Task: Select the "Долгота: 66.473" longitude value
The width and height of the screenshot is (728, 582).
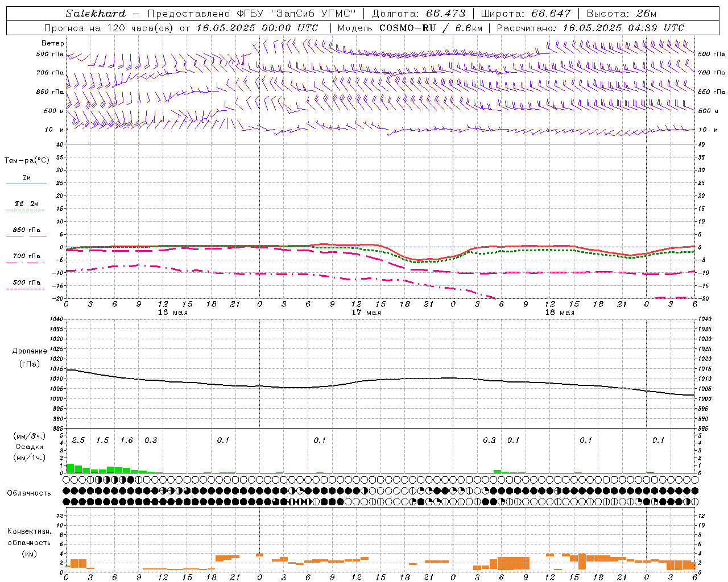Action: click(x=419, y=14)
